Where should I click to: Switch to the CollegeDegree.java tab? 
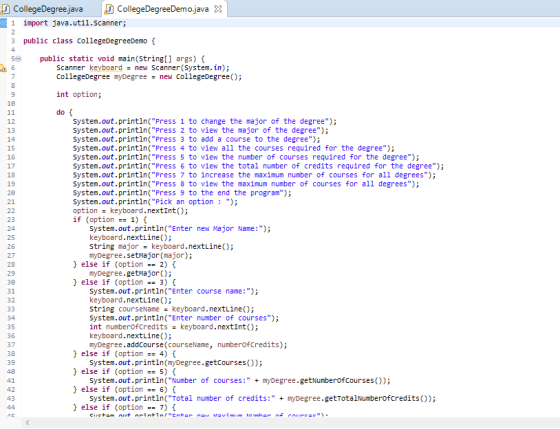click(x=48, y=9)
